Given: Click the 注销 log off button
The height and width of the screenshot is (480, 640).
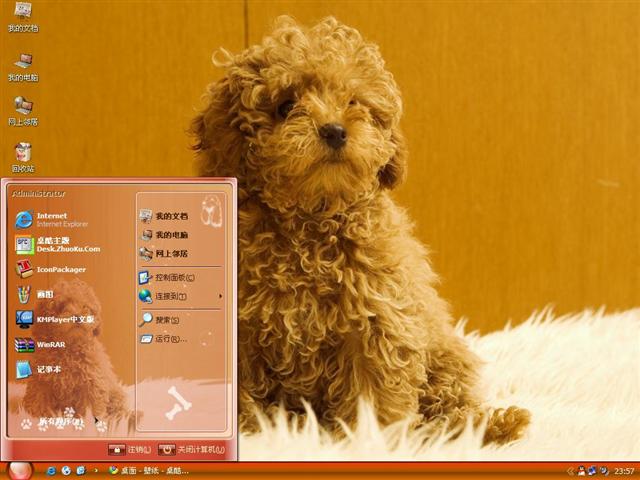Looking at the screenshot, I should tap(130, 450).
